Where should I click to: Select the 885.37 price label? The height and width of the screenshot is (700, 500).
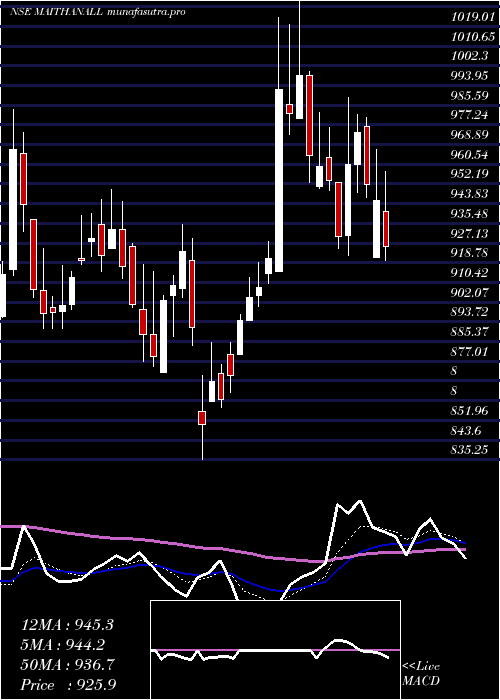(x=469, y=331)
